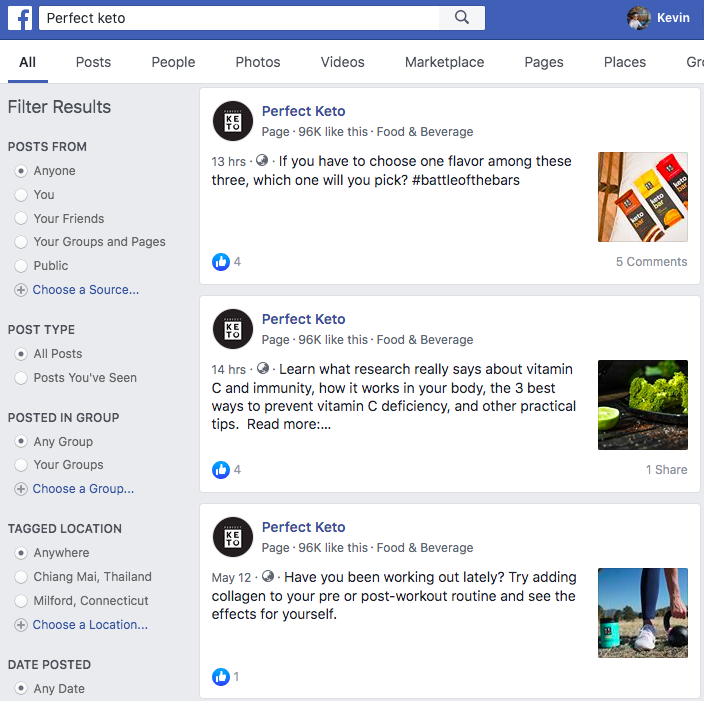
Task: Select Anyone under Posts From
Action: [21, 171]
